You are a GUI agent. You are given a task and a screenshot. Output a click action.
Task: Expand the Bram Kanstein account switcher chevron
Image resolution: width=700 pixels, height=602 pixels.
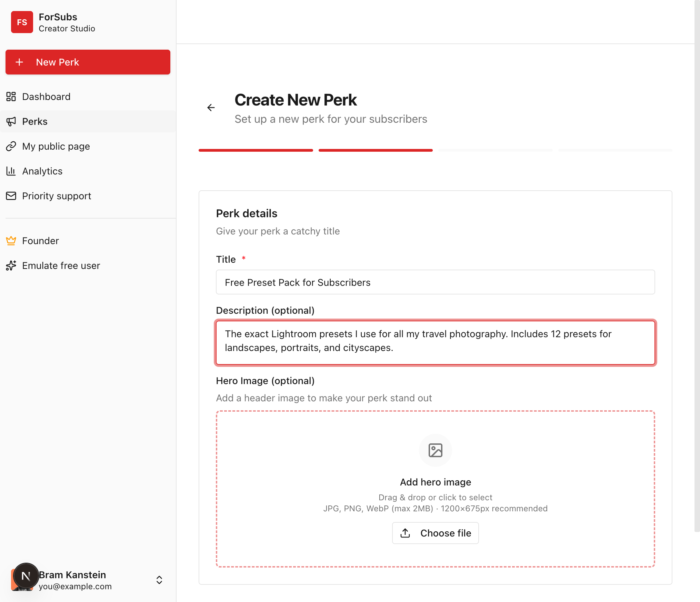click(x=159, y=580)
